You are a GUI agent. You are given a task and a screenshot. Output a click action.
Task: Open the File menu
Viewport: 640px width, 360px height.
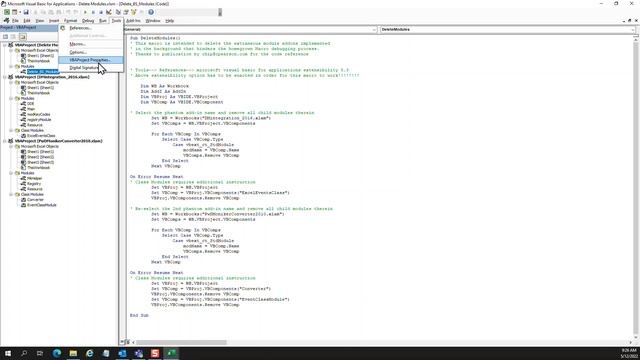15,21
